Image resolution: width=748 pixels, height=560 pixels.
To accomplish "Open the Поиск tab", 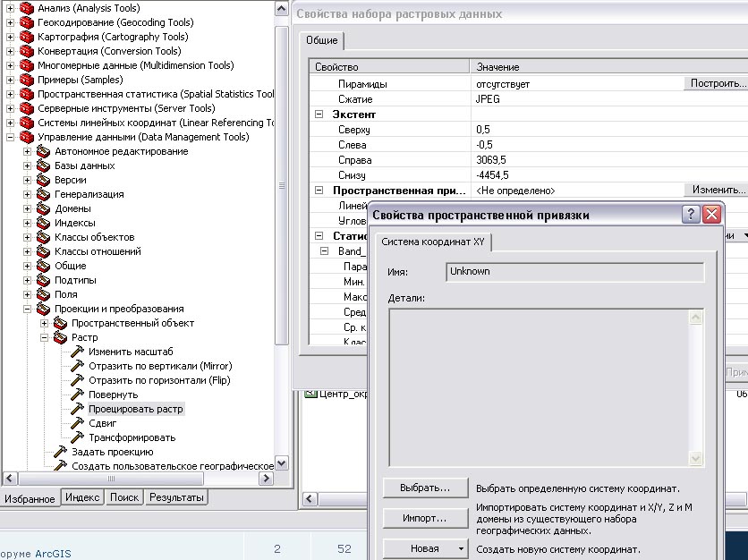I will 124,497.
